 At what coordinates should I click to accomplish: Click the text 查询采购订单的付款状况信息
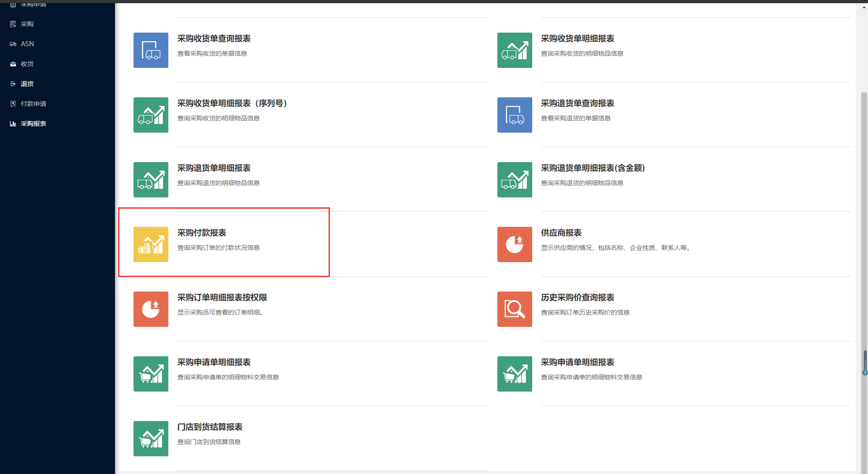click(x=218, y=248)
